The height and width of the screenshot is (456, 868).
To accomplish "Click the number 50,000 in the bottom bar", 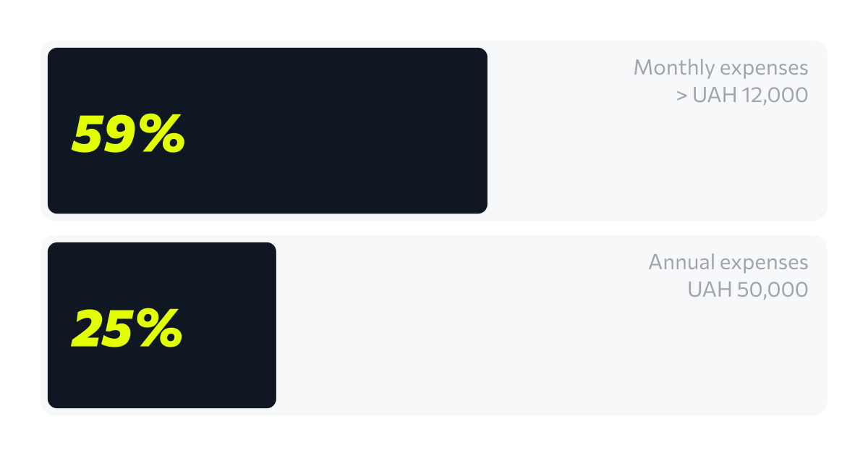I will 773,290.
